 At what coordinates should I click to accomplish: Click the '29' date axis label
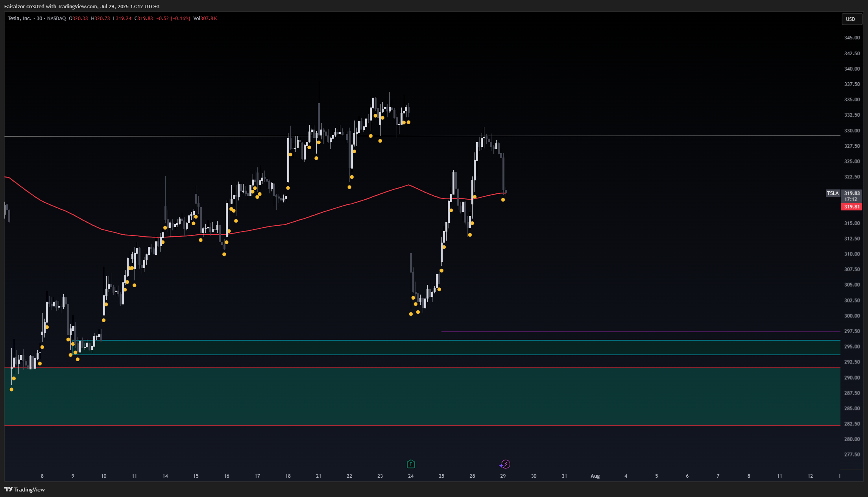click(503, 476)
